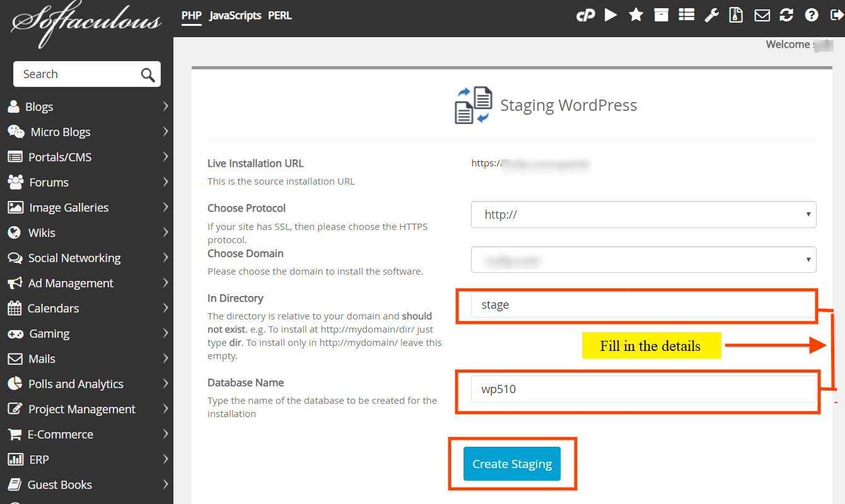Open the email settings envelope icon
Screen dimensions: 845x504
[x=762, y=15]
